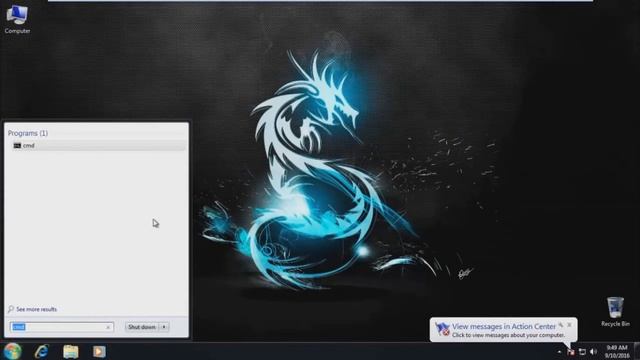Viewport: 640px width, 360px height.
Task: Click the Show desktop strip
Action: point(637,351)
